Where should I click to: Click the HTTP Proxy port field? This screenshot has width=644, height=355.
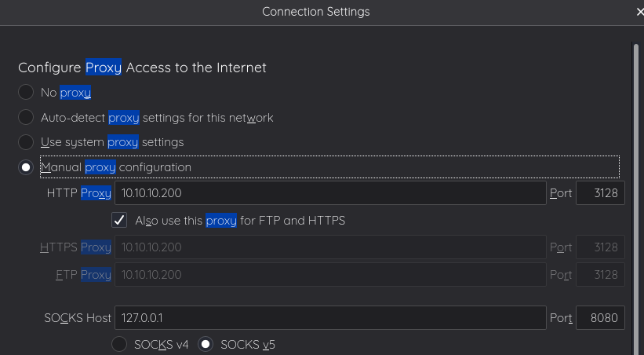coord(600,193)
